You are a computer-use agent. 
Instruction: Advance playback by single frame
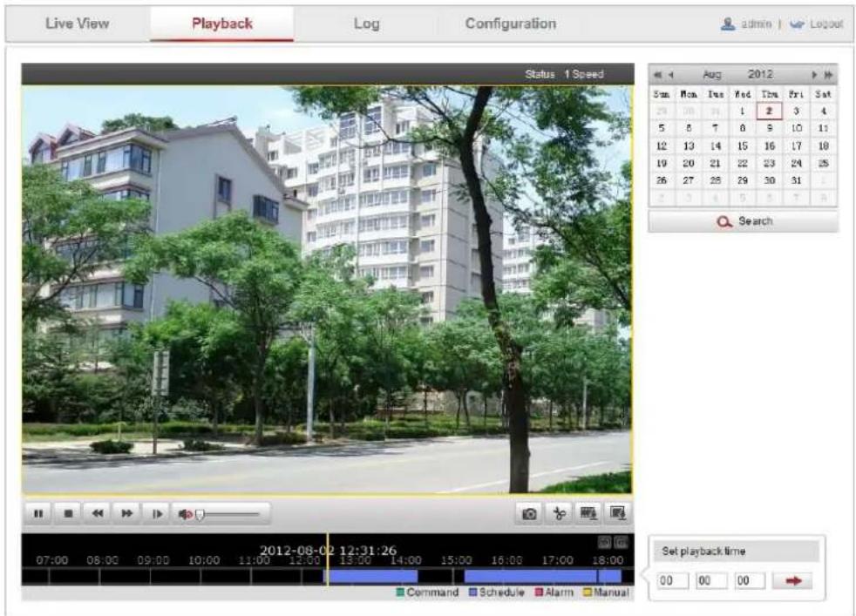pos(157,513)
